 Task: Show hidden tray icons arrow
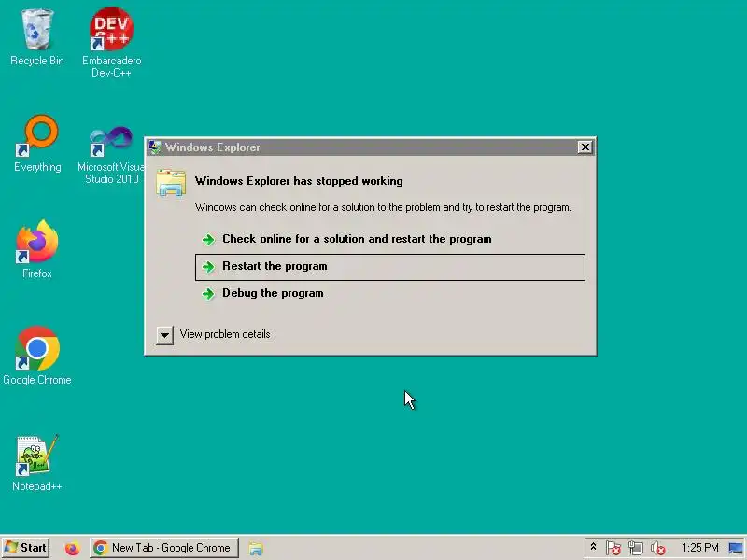593,547
